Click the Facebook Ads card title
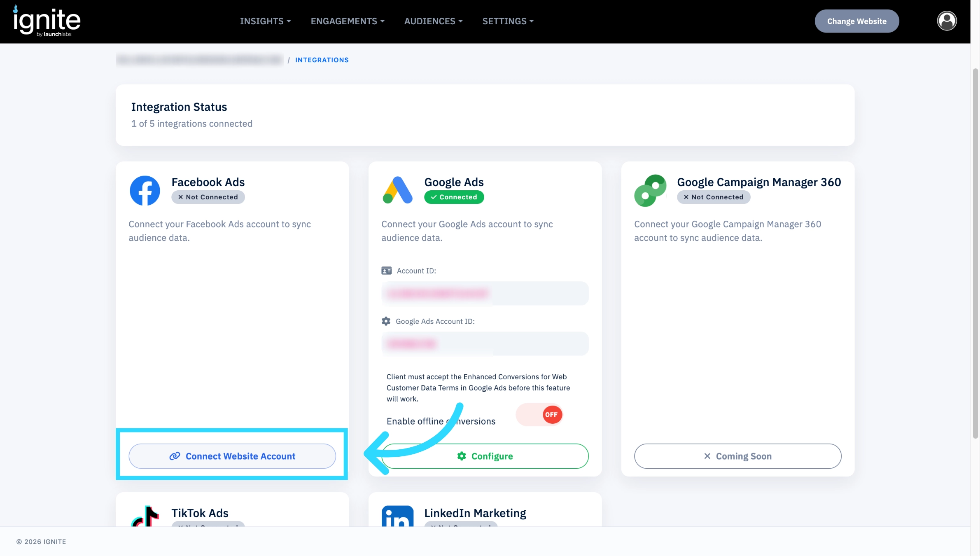 point(208,182)
